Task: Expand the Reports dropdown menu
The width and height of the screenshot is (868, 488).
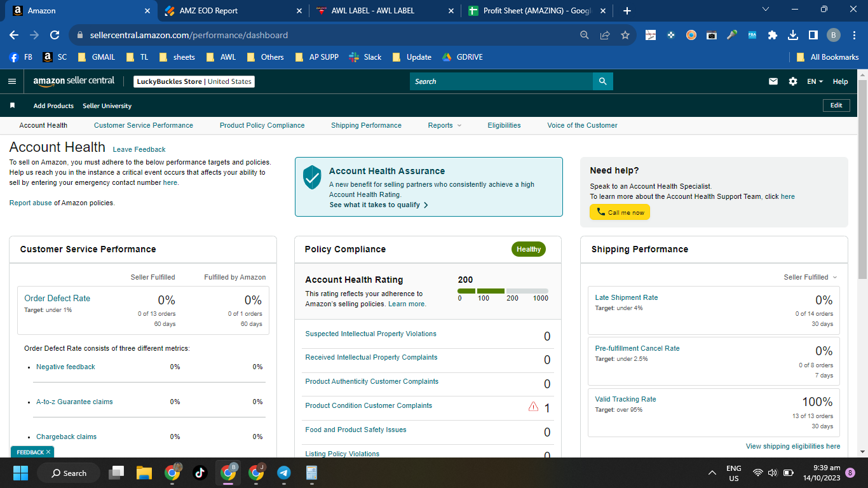Action: [445, 125]
